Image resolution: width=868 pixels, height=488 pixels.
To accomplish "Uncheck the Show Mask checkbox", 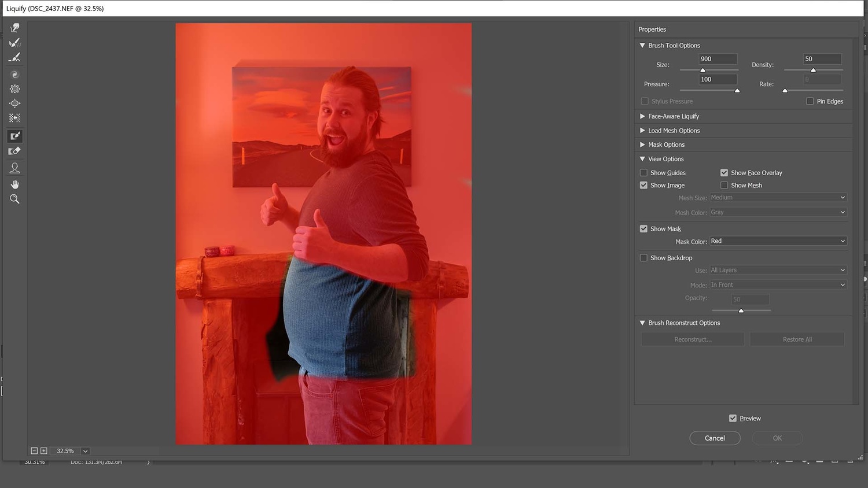I will pos(643,229).
